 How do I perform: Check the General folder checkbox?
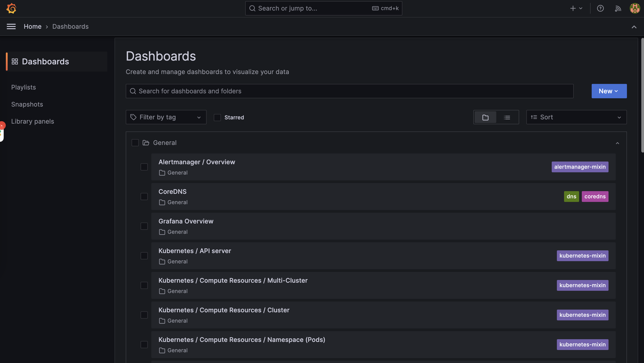point(135,142)
